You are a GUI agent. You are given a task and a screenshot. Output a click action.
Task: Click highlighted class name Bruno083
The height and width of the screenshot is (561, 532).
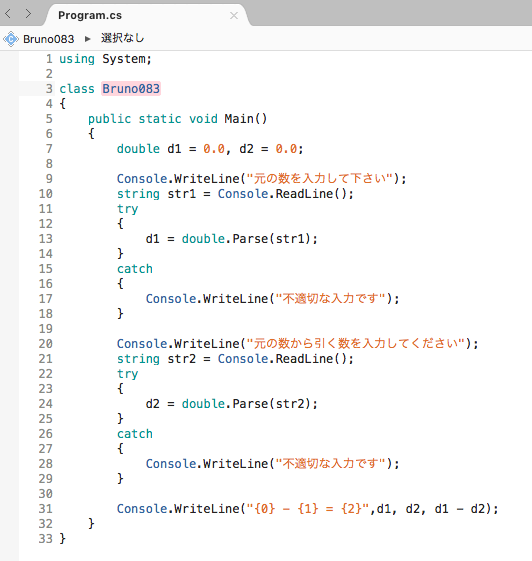point(131,89)
